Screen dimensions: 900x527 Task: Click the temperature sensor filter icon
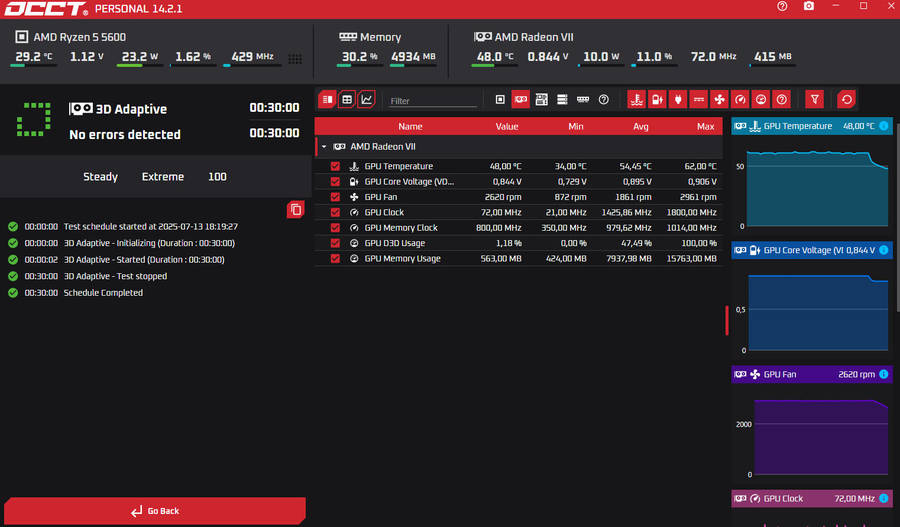point(635,100)
